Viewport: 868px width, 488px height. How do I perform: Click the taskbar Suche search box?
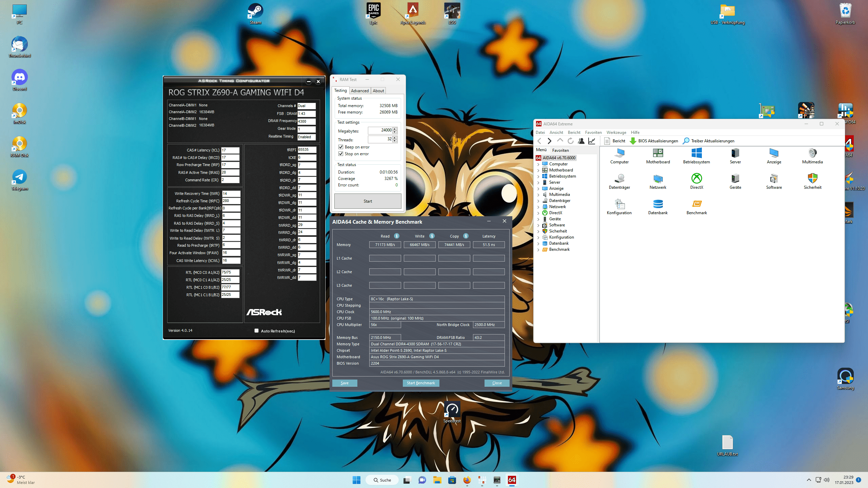pos(382,480)
